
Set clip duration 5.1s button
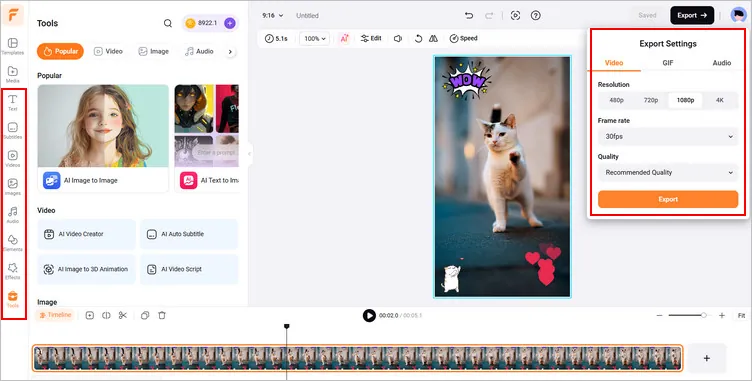[x=276, y=38]
